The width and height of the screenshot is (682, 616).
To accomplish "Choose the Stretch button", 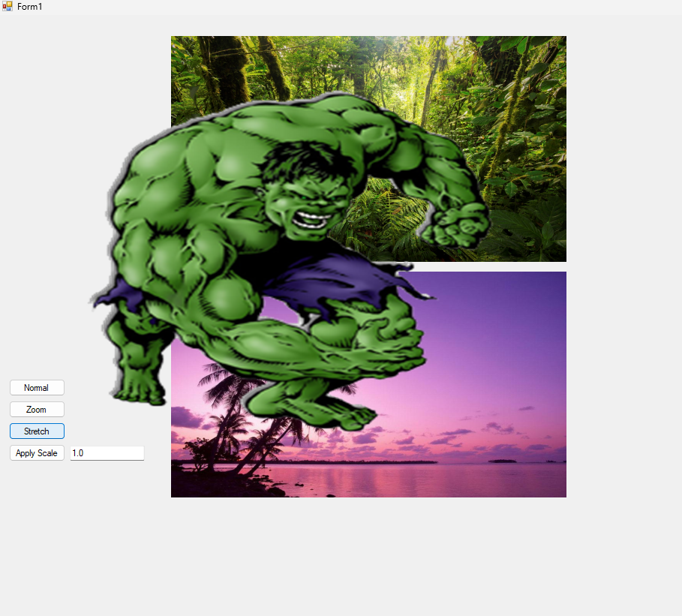I will [x=37, y=431].
